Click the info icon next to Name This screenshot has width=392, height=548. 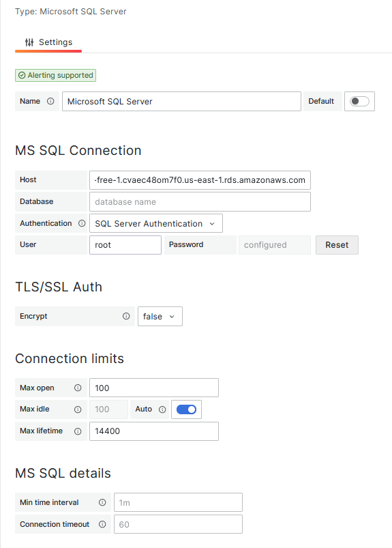coord(50,102)
